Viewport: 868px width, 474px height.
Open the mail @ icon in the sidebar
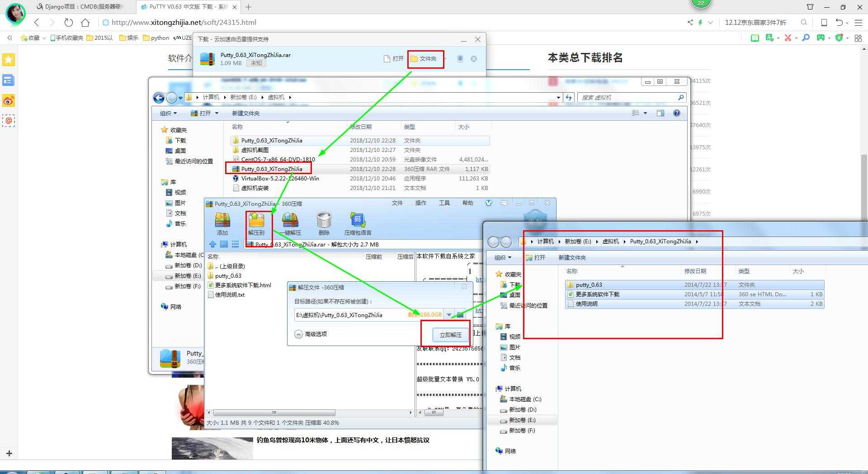(x=9, y=121)
